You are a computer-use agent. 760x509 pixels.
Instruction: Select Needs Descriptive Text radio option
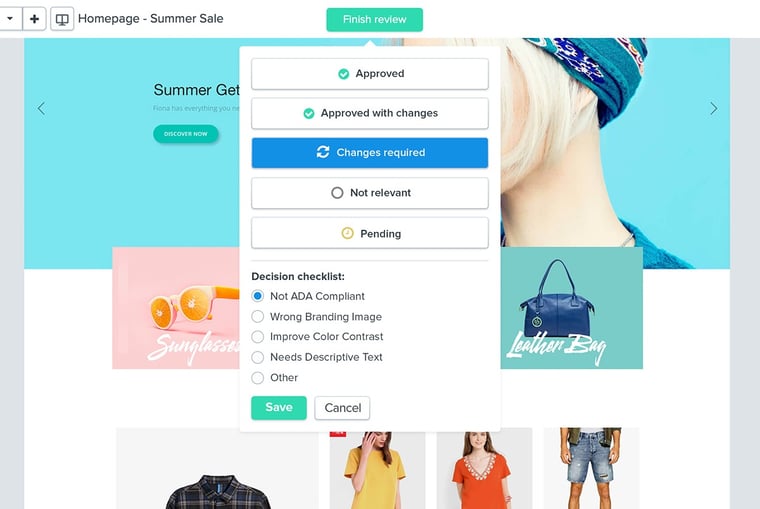(x=257, y=357)
